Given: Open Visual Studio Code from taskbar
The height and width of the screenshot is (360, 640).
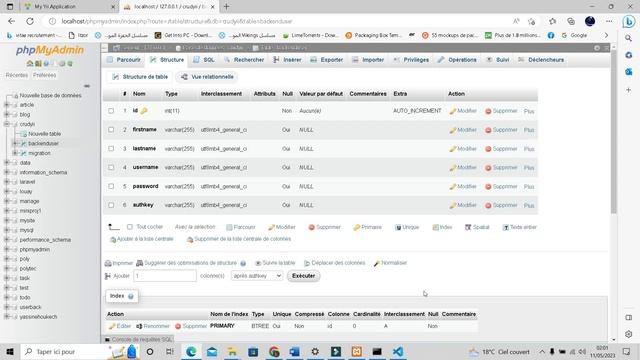Looking at the screenshot, I should coord(398,351).
